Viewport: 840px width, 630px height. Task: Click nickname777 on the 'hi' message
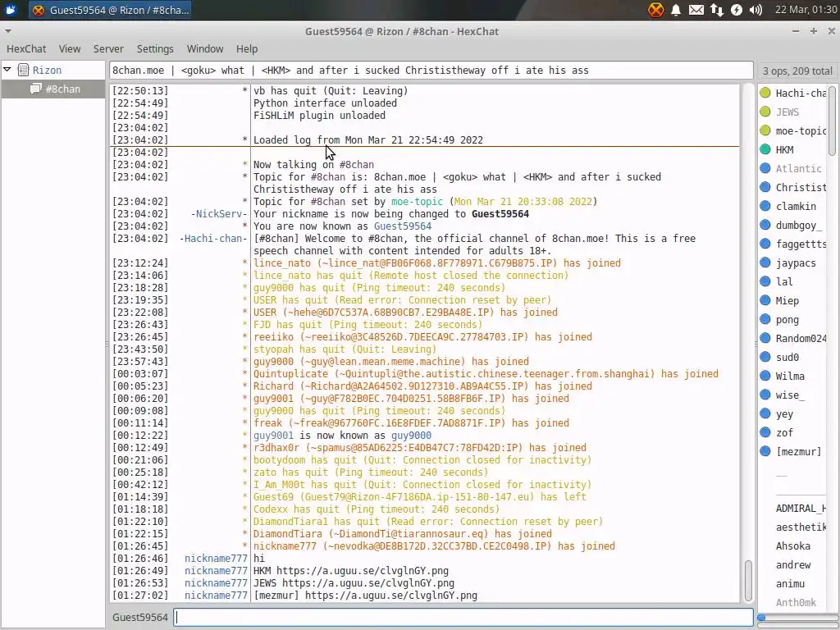pos(216,559)
